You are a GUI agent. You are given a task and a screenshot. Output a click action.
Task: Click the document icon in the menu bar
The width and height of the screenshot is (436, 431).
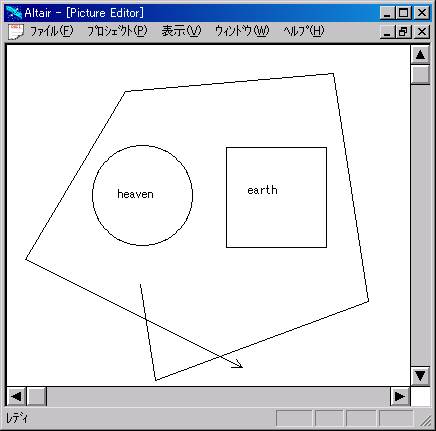(15, 32)
